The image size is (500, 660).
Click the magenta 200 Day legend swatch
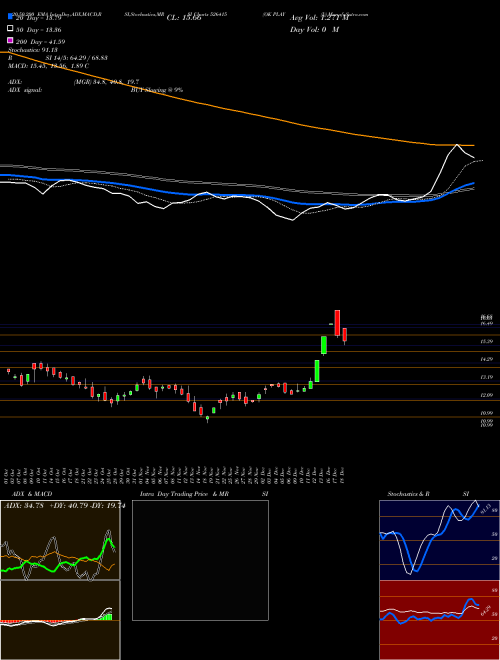(x=10, y=40)
